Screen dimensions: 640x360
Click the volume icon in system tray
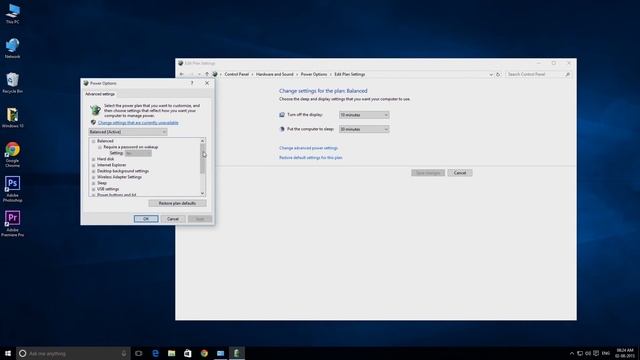(588, 353)
